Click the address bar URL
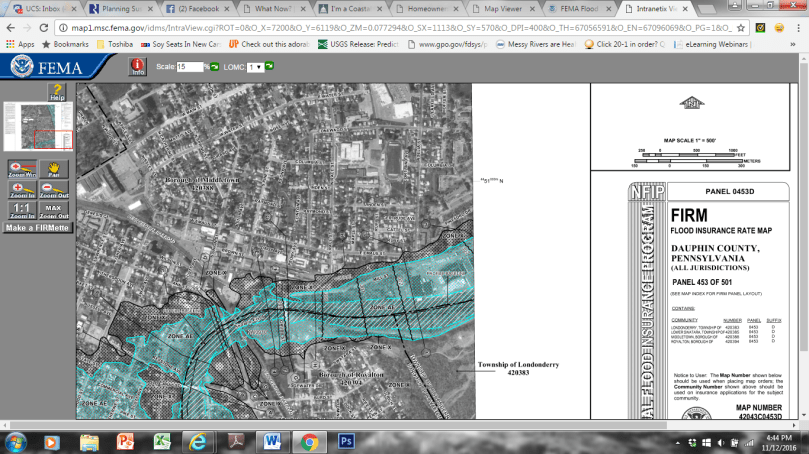The width and height of the screenshot is (809, 454). click(401, 28)
